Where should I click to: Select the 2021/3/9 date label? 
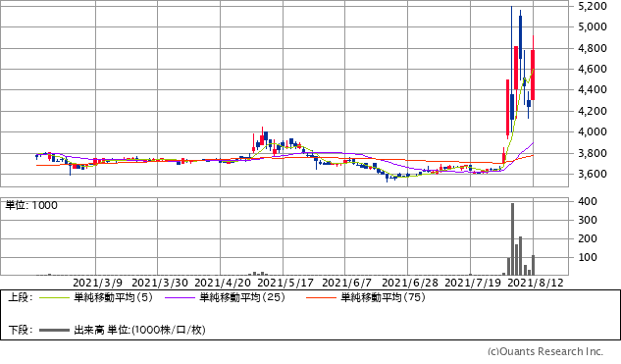pyautogui.click(x=97, y=283)
